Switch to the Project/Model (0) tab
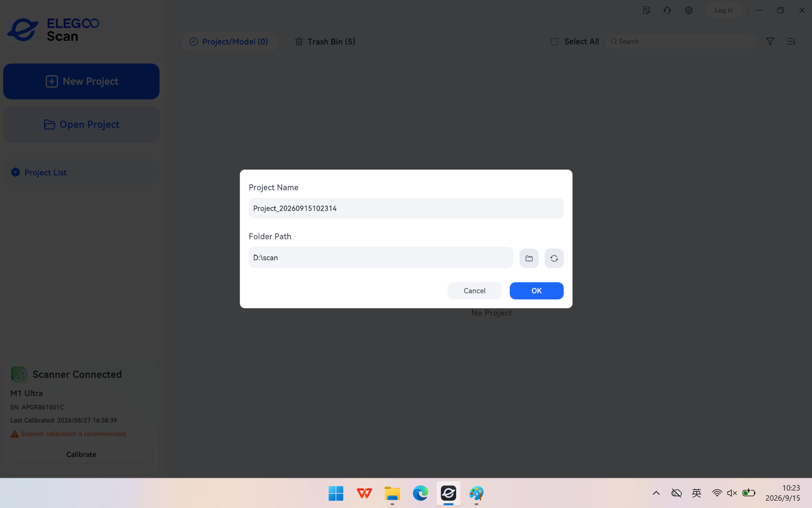 tap(230, 42)
